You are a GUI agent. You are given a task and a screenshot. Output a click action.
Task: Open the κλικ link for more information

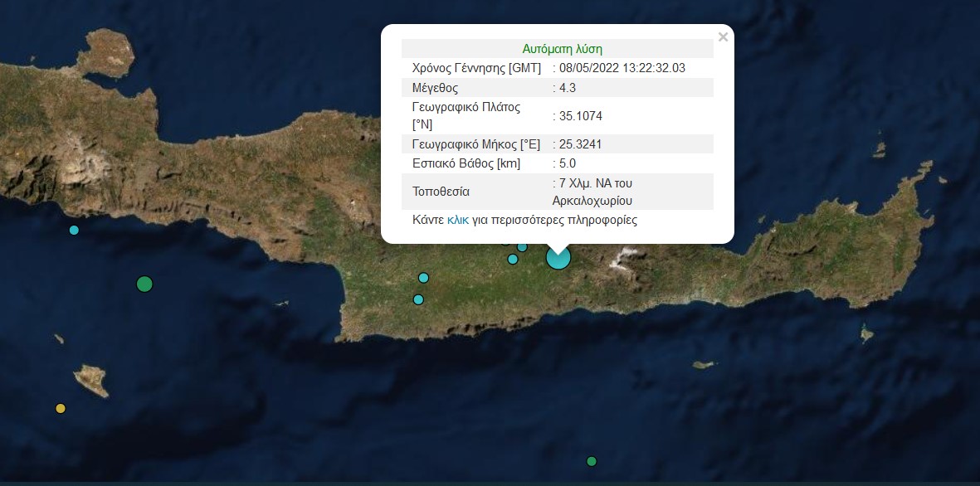[x=458, y=220]
